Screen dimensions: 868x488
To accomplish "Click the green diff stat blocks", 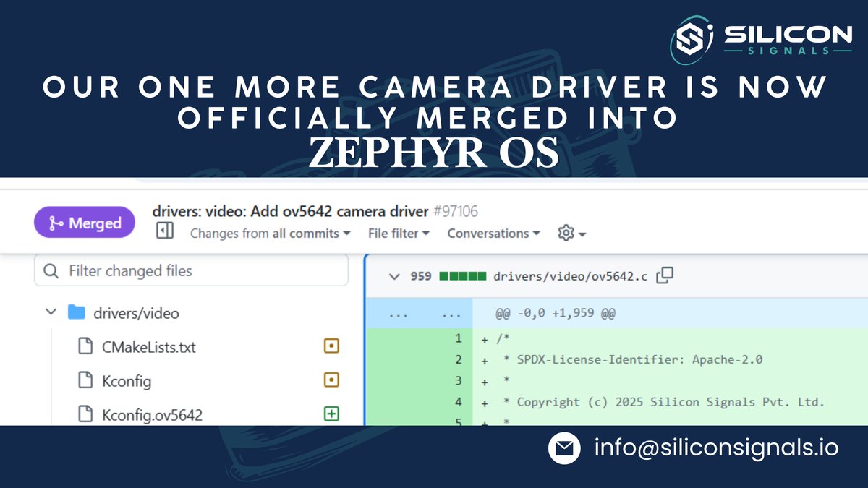I will pyautogui.click(x=463, y=275).
